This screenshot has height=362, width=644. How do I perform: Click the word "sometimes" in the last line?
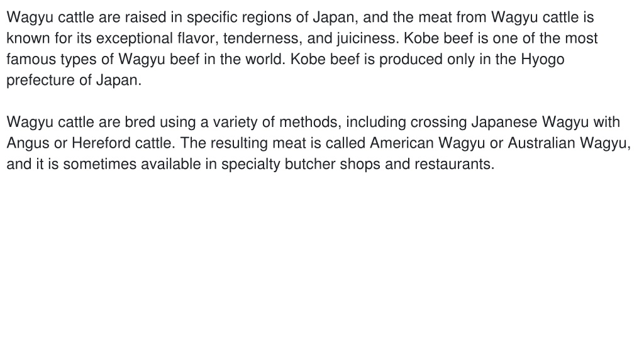(x=100, y=164)
